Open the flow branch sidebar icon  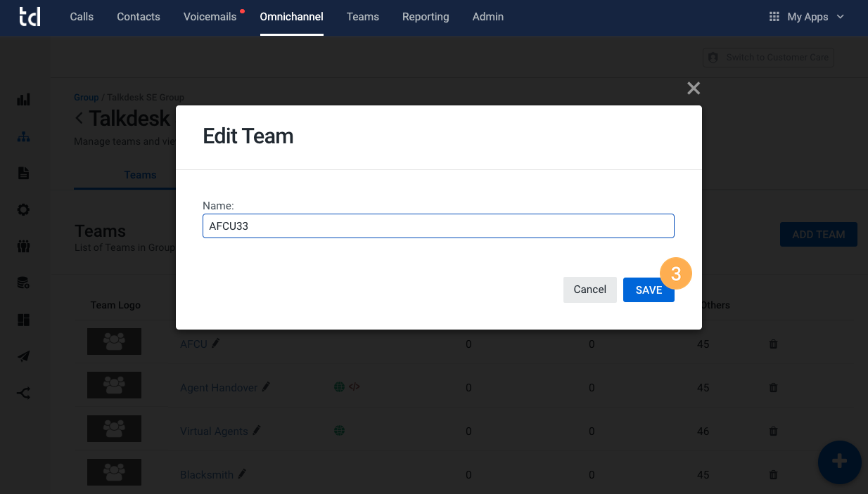pos(24,394)
